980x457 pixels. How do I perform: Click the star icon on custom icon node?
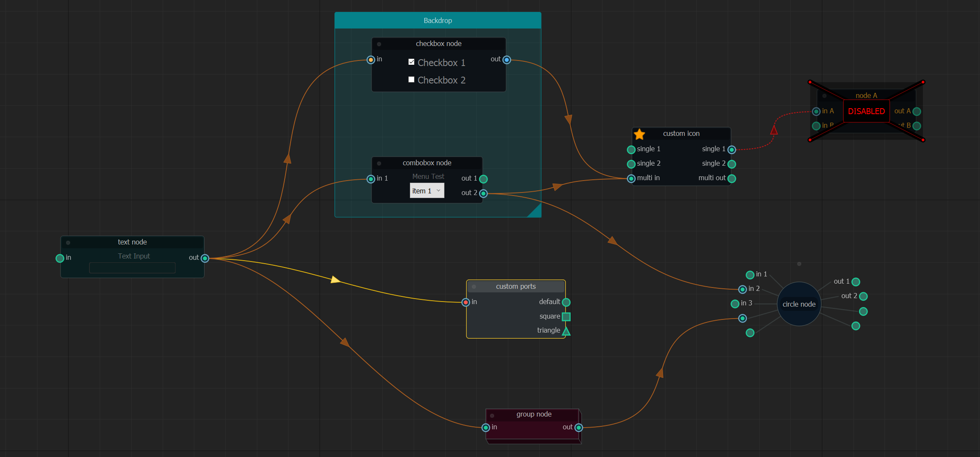(x=640, y=134)
